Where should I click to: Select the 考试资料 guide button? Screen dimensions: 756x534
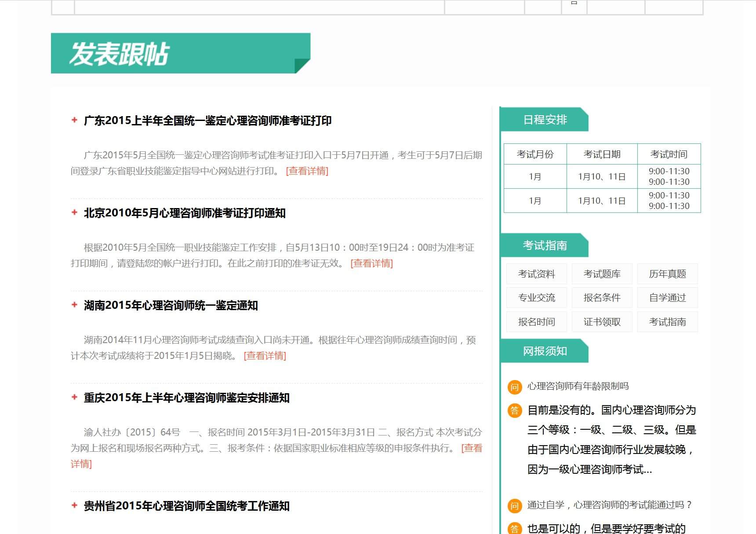pyautogui.click(x=537, y=274)
